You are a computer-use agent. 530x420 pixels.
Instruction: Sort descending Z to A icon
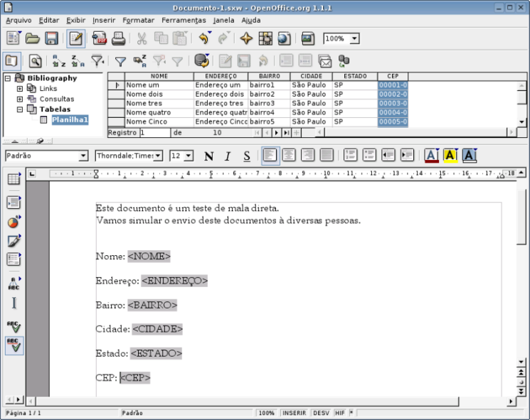point(78,61)
